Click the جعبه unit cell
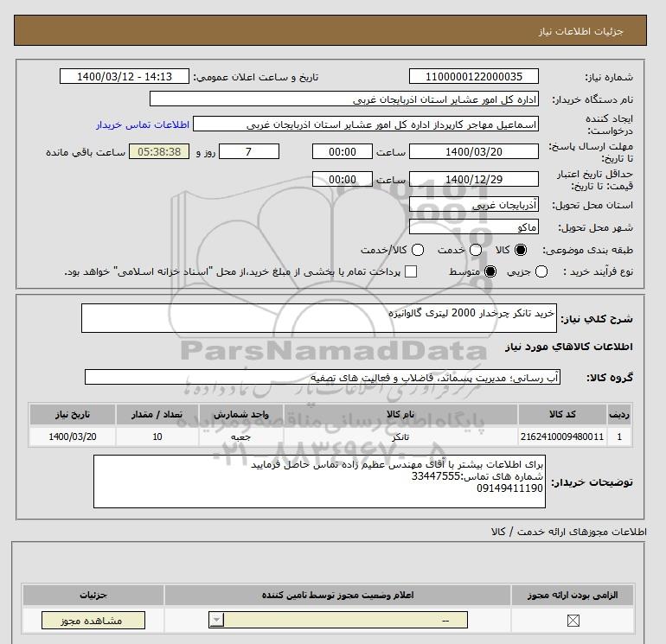The image size is (666, 644). (240, 437)
